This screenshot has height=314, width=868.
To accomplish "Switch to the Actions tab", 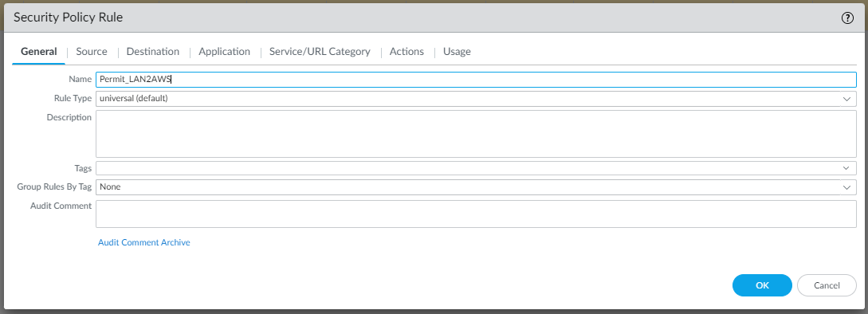I will [407, 52].
